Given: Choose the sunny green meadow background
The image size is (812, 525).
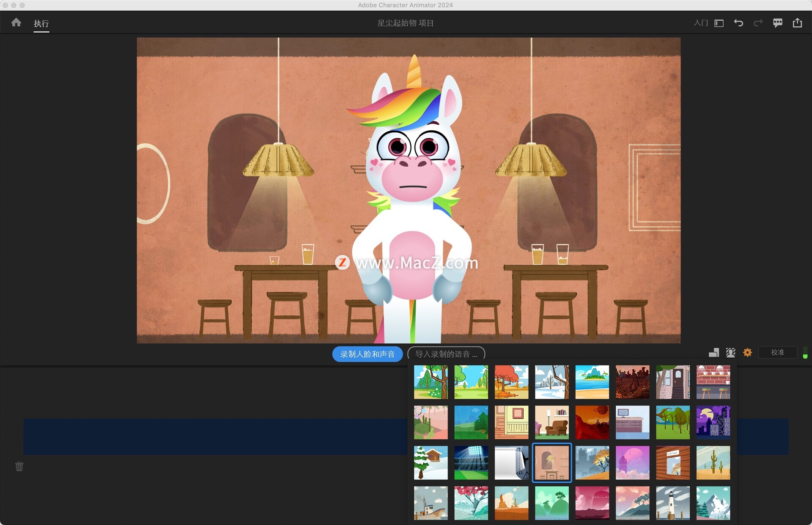Looking at the screenshot, I should [471, 382].
